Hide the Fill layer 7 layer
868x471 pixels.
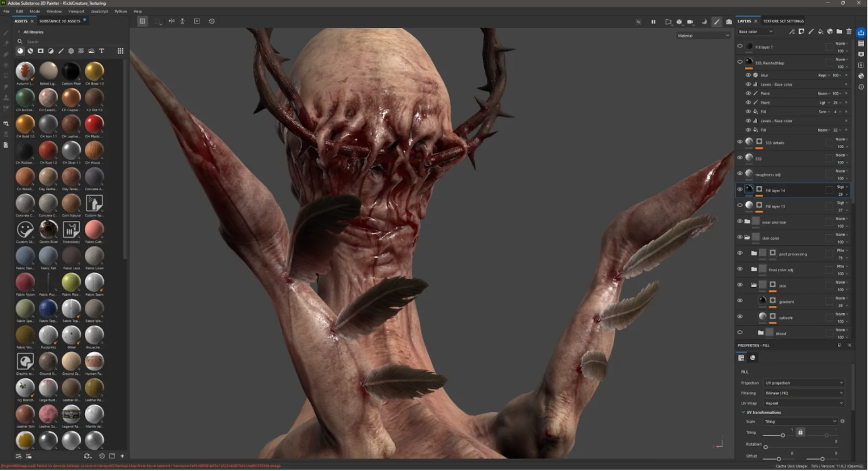(740, 46)
